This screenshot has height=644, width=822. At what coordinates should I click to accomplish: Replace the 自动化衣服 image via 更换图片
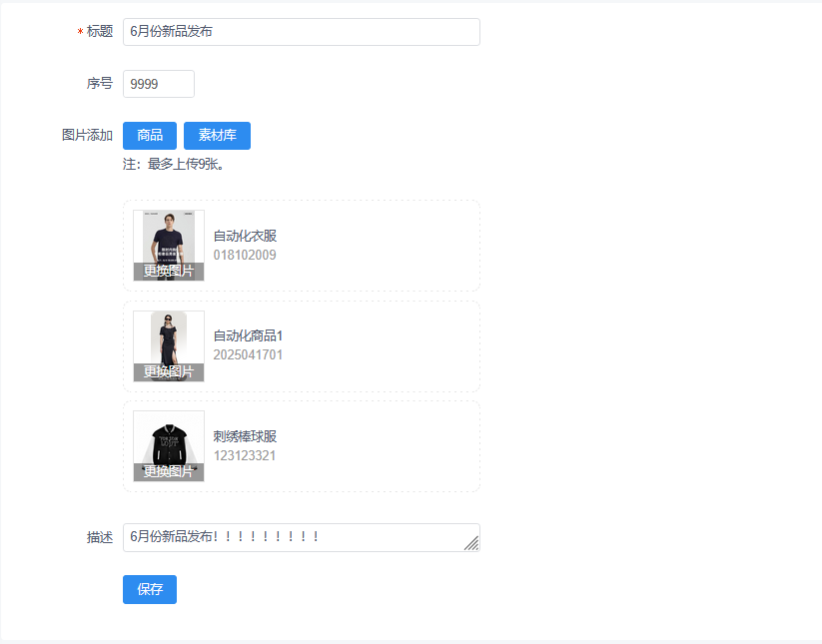coord(169,272)
